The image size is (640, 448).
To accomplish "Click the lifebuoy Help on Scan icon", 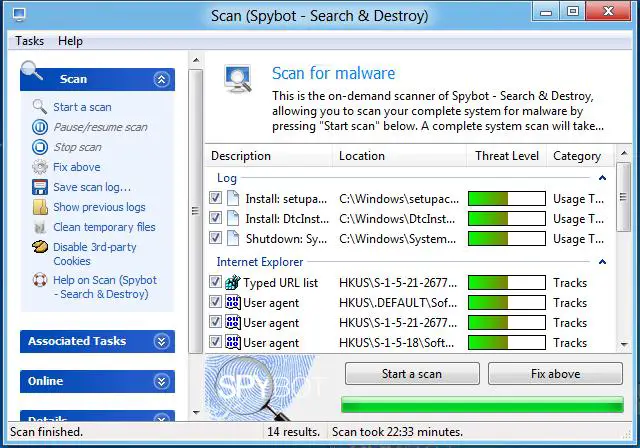I will (40, 280).
